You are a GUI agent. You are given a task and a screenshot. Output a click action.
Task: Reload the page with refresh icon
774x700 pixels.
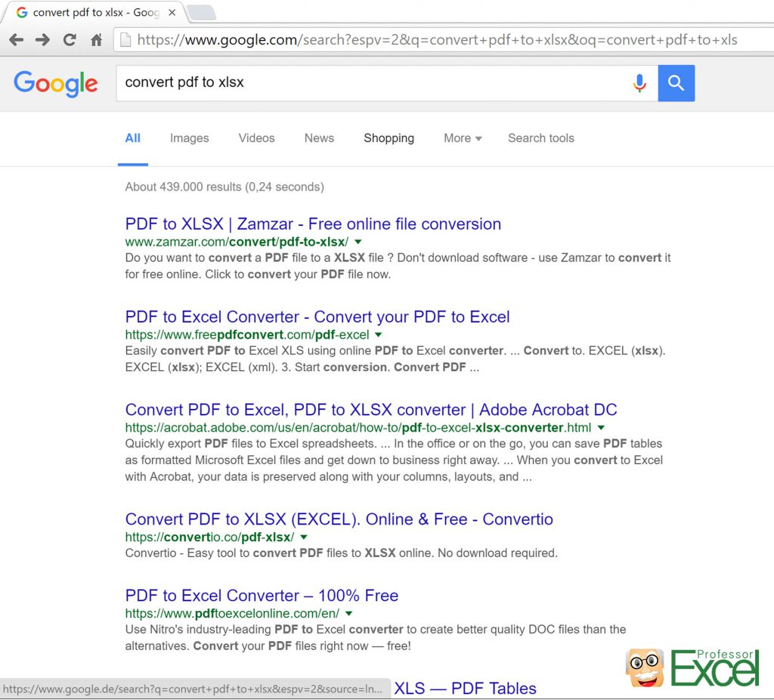pos(70,39)
